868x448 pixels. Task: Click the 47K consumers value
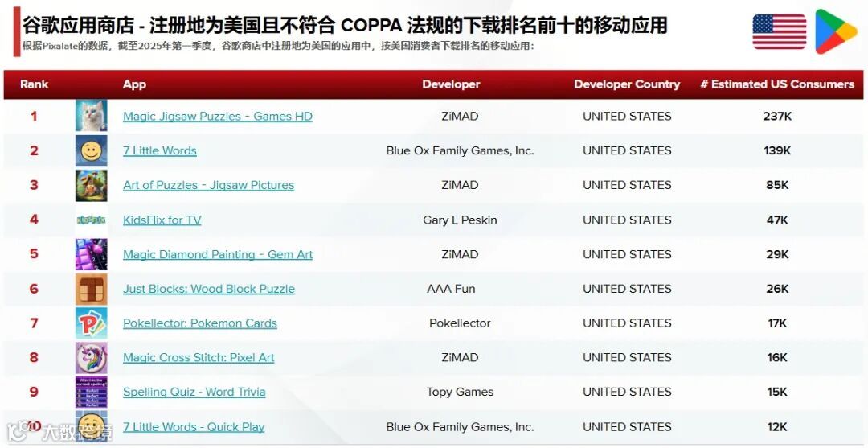(777, 220)
